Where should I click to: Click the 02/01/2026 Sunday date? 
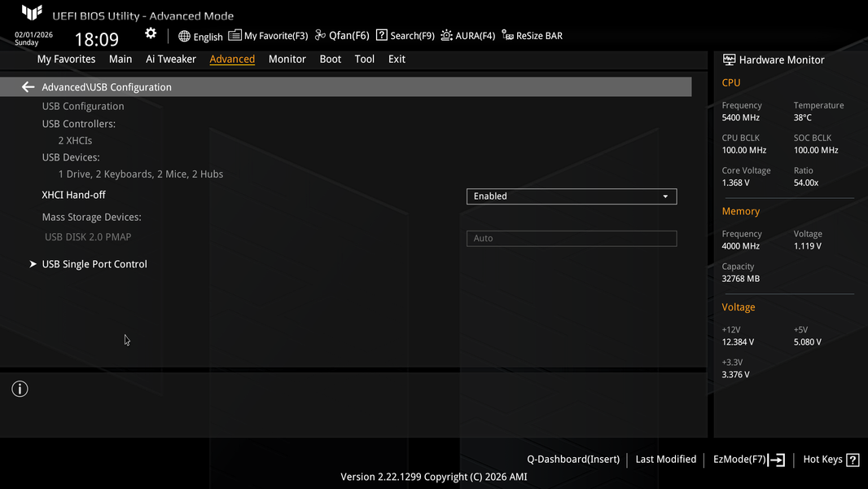point(33,38)
